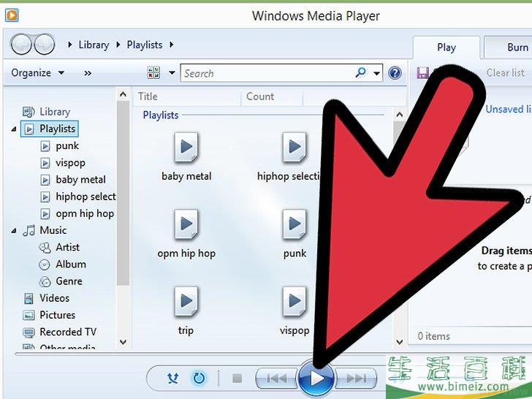532x399 pixels.
Task: Open the View options icon
Action: (153, 72)
